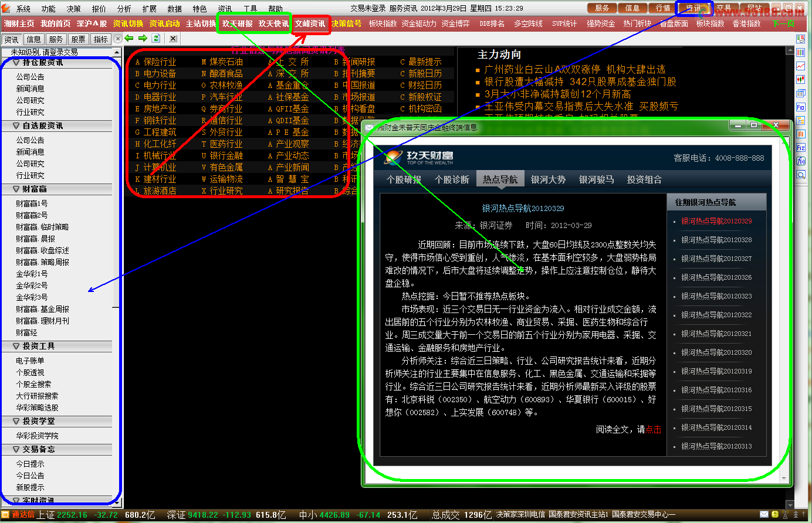Image resolution: width=812 pixels, height=523 pixels.
Task: Click the scroll-up arrow atop left panel
Action: 117,52
